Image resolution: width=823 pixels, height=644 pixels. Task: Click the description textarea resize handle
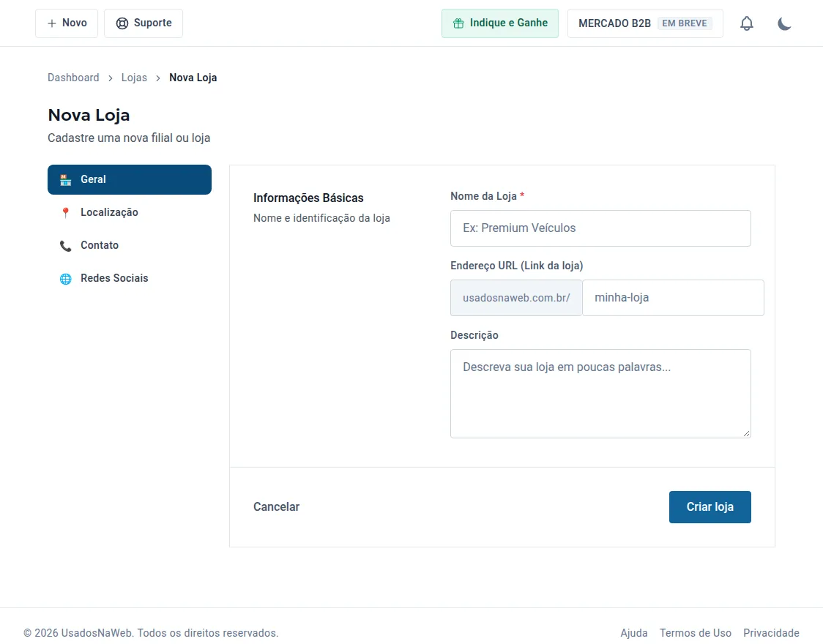coord(746,433)
